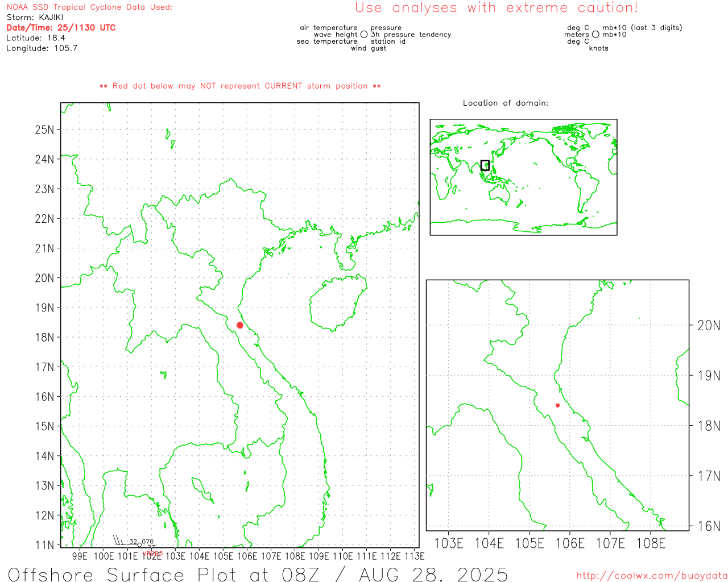The width and height of the screenshot is (728, 582).
Task: Click the 12N latitude label
Action: [44, 516]
